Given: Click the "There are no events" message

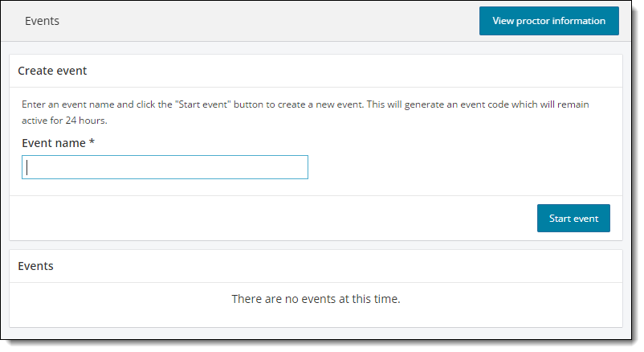Looking at the screenshot, I should click(x=316, y=299).
